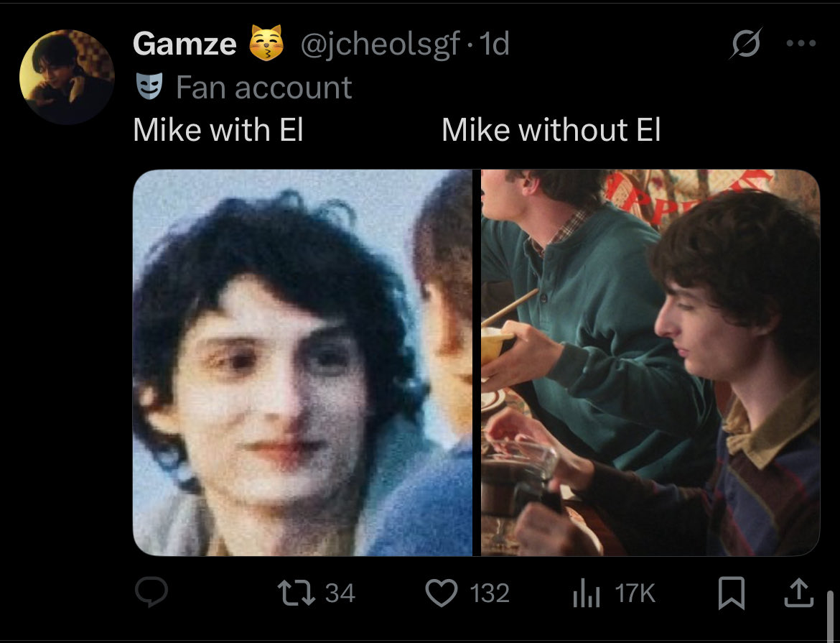This screenshot has width=840, height=643.
Task: Open the left close-up face image
Action: coord(303,363)
